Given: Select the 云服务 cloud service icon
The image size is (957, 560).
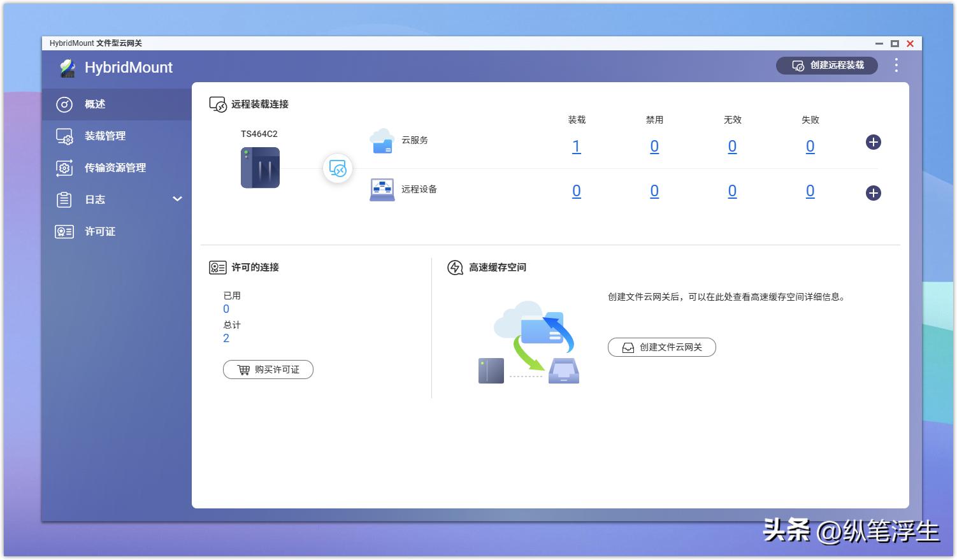Looking at the screenshot, I should pos(382,142).
